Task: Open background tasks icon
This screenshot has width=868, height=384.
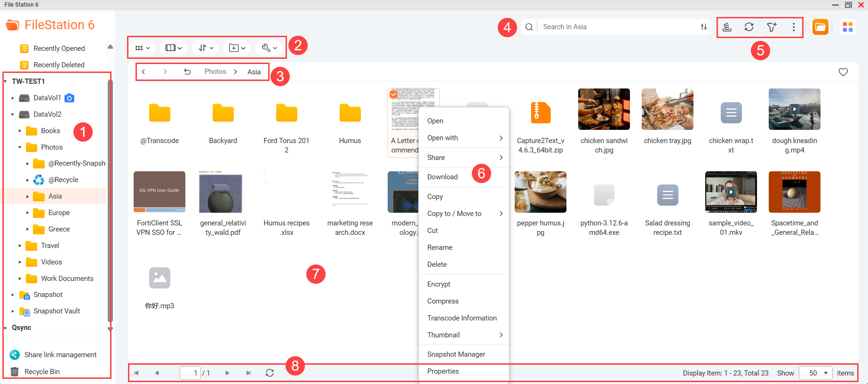Action: point(727,27)
